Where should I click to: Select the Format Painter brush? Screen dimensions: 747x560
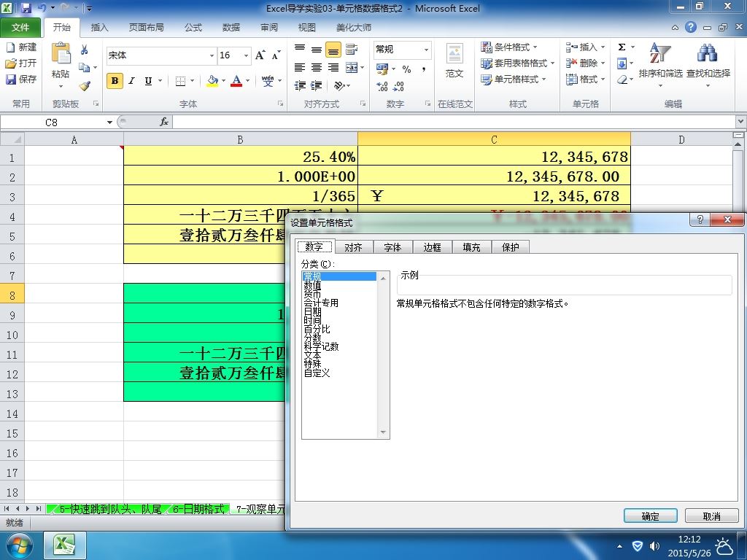85,86
